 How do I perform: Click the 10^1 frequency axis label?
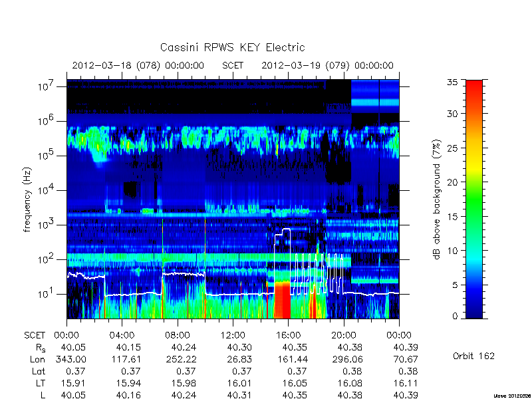tap(47, 293)
